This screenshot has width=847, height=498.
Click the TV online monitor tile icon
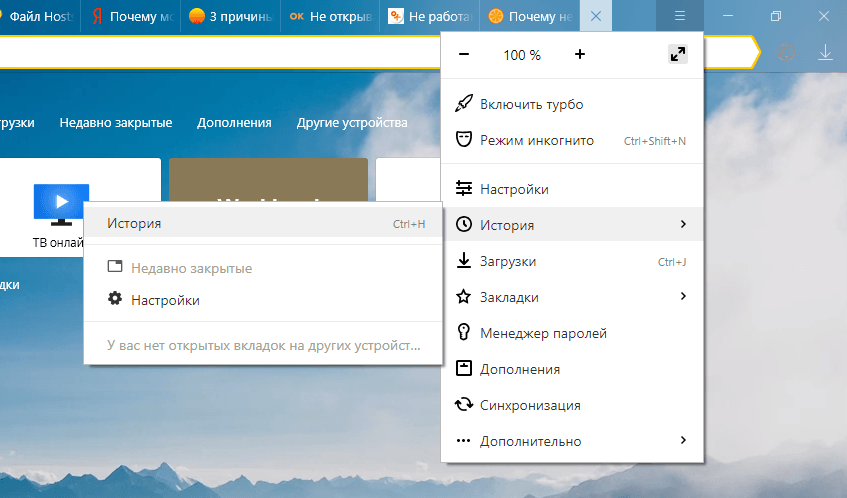(x=61, y=204)
